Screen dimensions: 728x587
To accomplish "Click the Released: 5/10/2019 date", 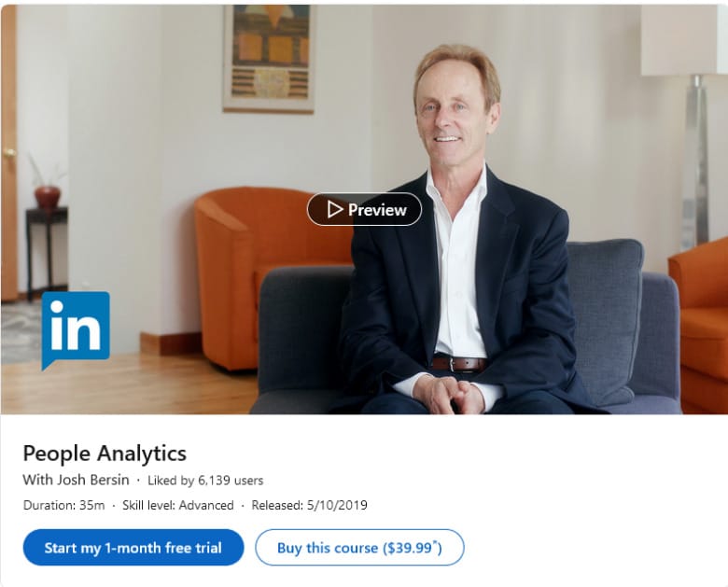I will tap(309, 505).
